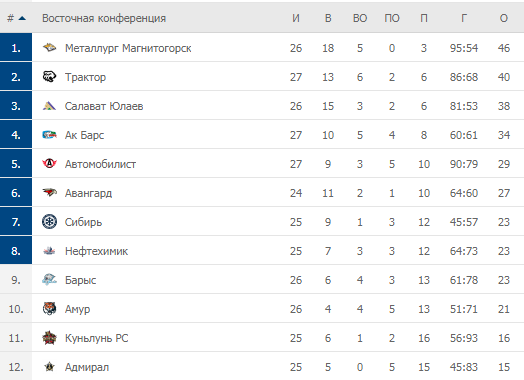Click the Адмирал team logo
The height and width of the screenshot is (380, 524).
(49, 367)
